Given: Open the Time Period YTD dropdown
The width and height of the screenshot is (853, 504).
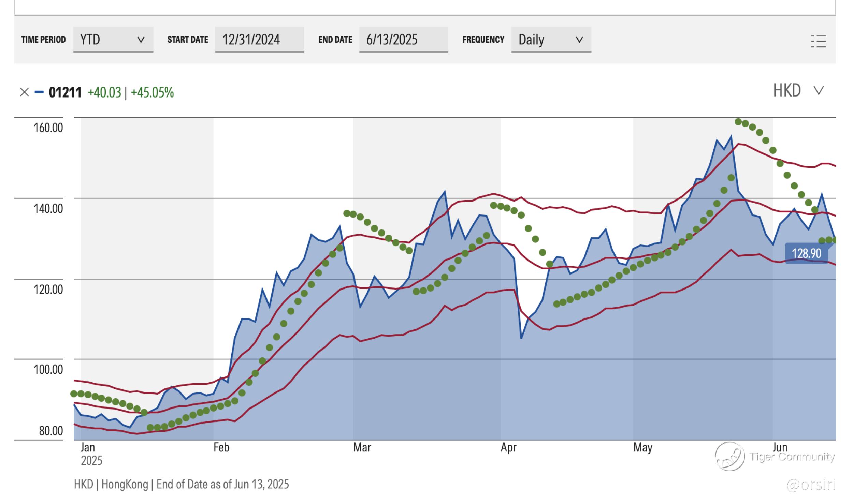Looking at the screenshot, I should pos(113,40).
